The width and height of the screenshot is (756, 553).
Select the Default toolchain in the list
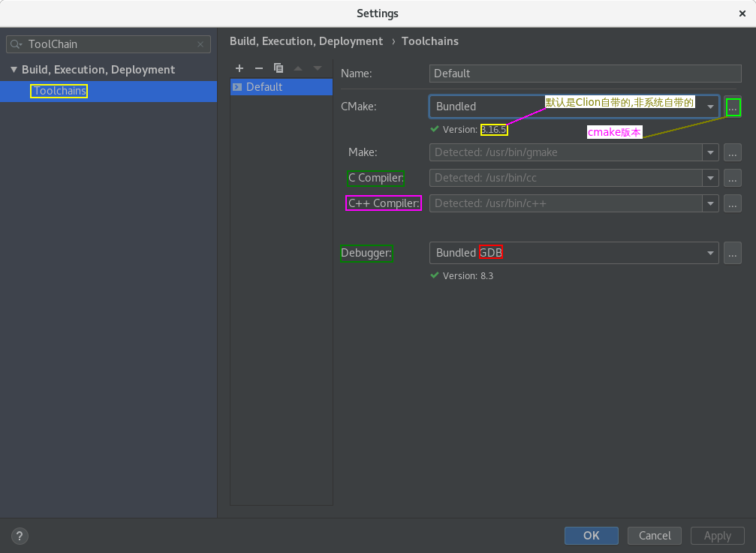282,87
